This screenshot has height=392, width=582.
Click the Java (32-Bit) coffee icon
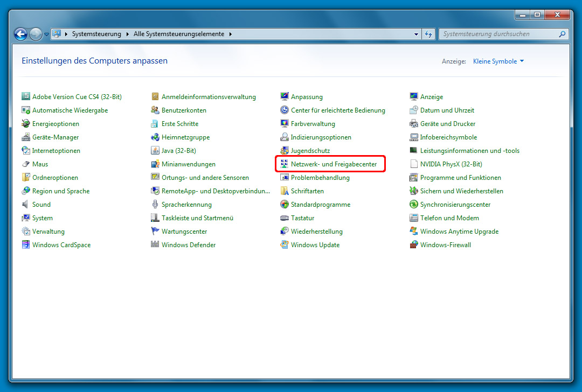click(155, 151)
